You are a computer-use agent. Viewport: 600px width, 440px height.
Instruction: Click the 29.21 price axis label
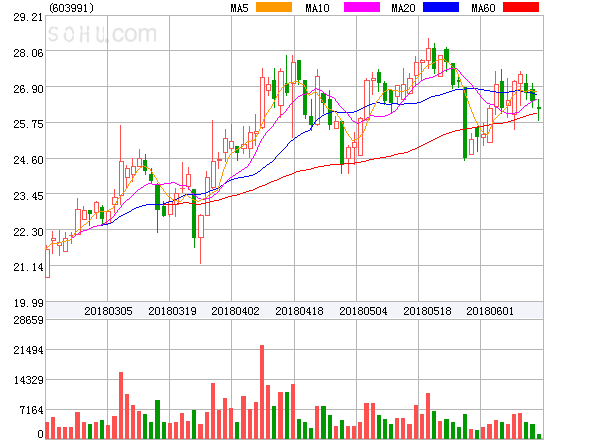28,17
